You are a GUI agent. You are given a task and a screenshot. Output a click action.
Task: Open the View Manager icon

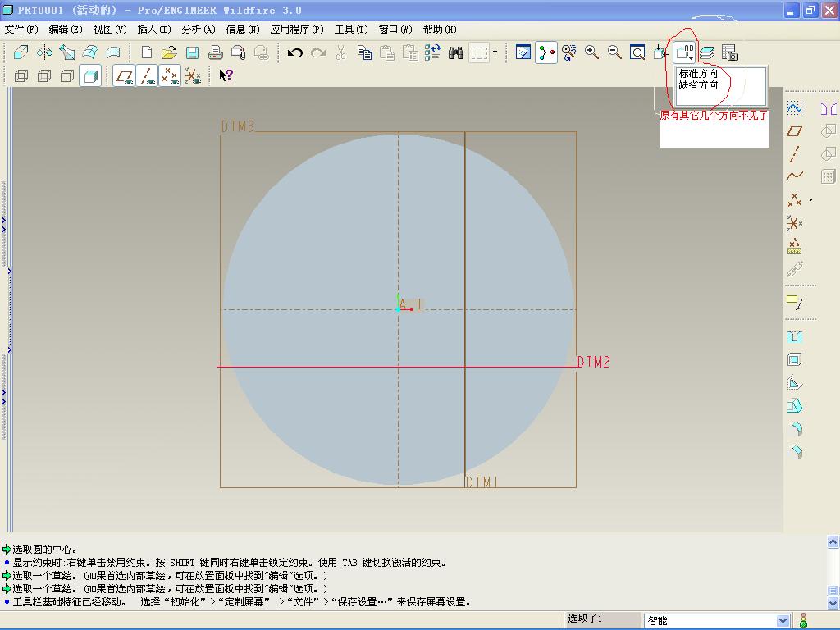tap(729, 52)
